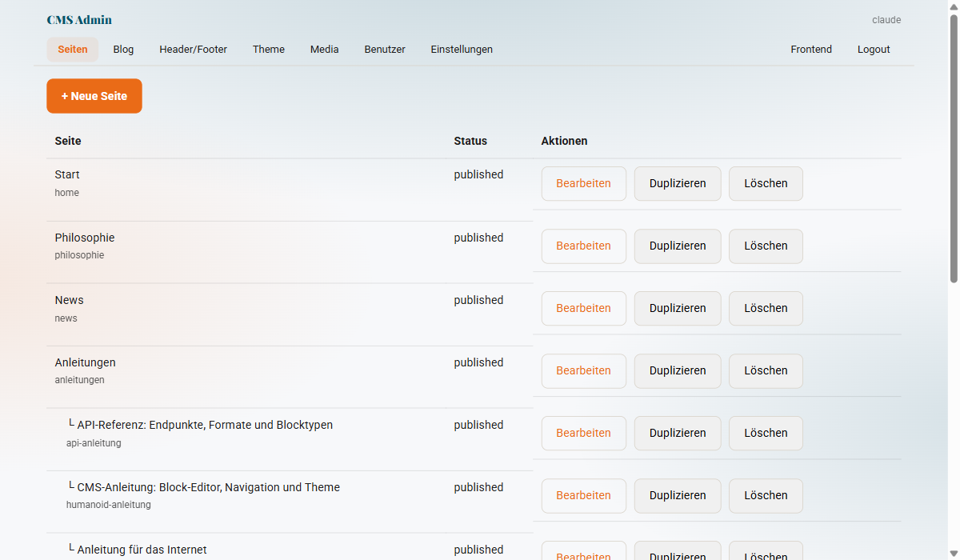Create a new page with Neue Seite
Image resolution: width=960 pixels, height=560 pixels.
(94, 95)
